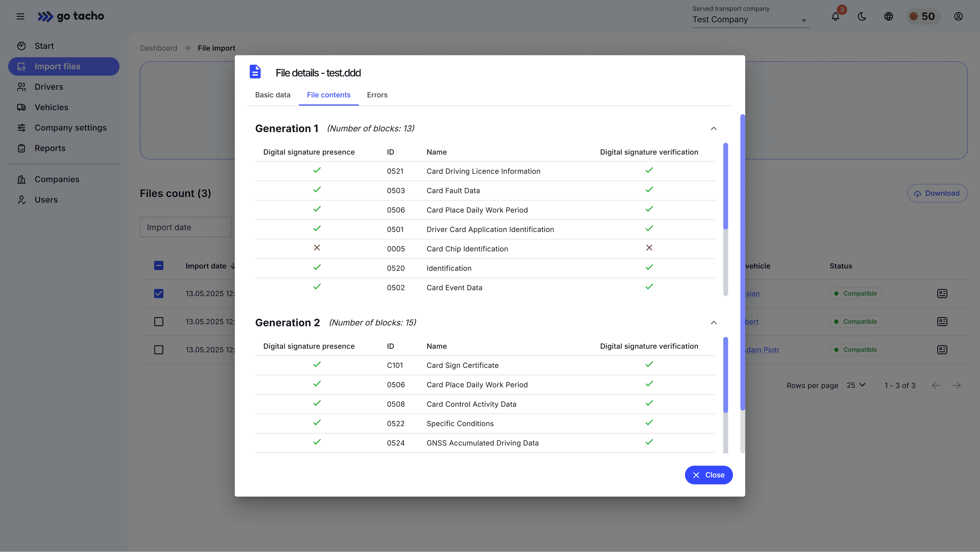Check the third file row checkbox
980x552 pixels.
click(x=159, y=350)
